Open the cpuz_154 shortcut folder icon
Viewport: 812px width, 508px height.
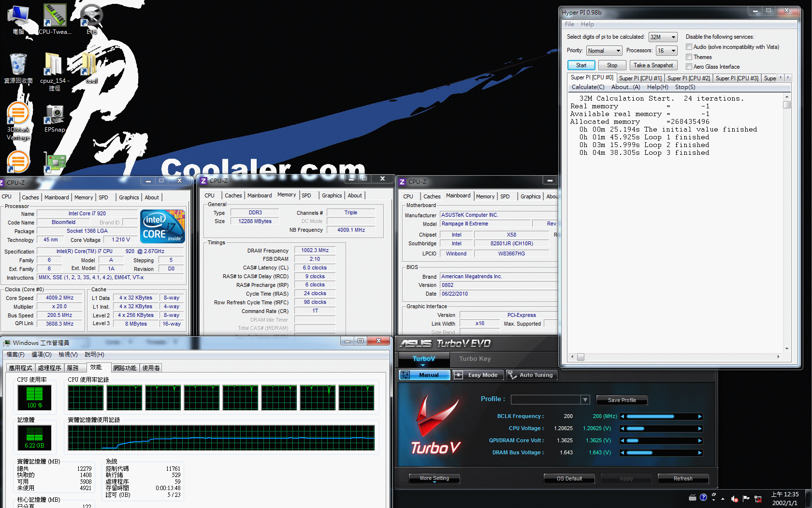[x=55, y=72]
